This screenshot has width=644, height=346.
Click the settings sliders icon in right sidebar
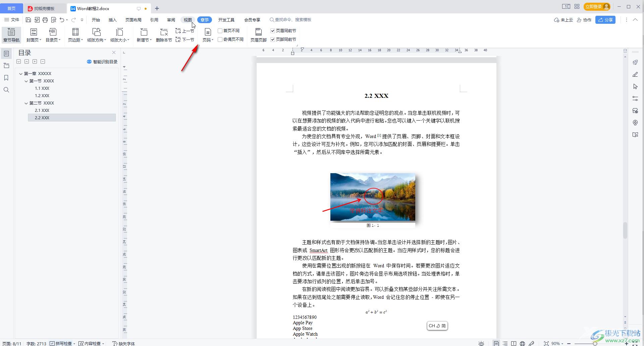(x=635, y=98)
